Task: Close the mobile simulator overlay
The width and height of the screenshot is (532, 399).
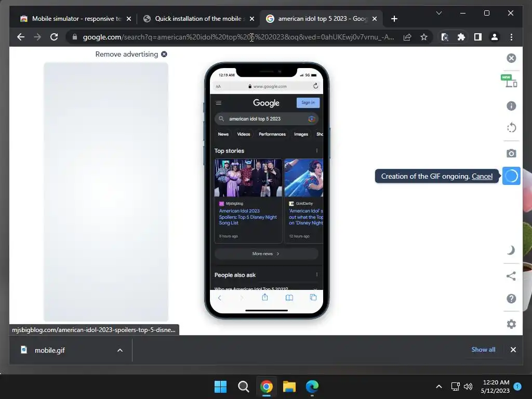Action: (511, 58)
